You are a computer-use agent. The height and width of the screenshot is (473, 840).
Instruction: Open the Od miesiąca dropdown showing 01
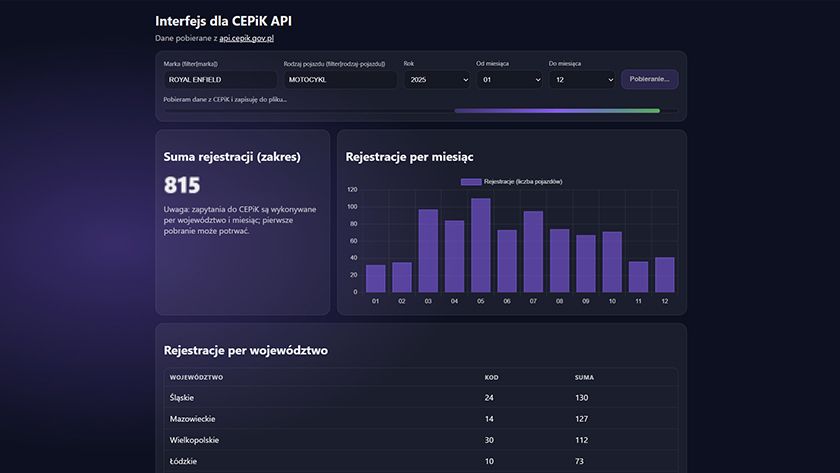[x=510, y=80]
